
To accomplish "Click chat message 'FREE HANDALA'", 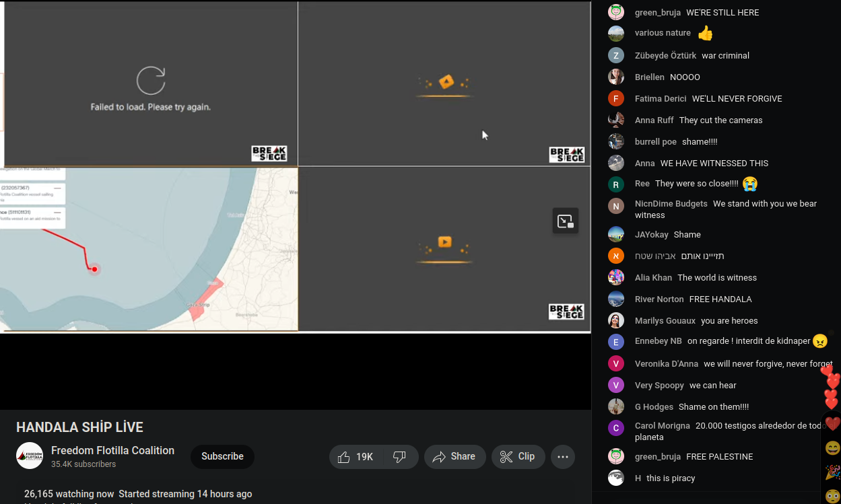I will tap(720, 299).
